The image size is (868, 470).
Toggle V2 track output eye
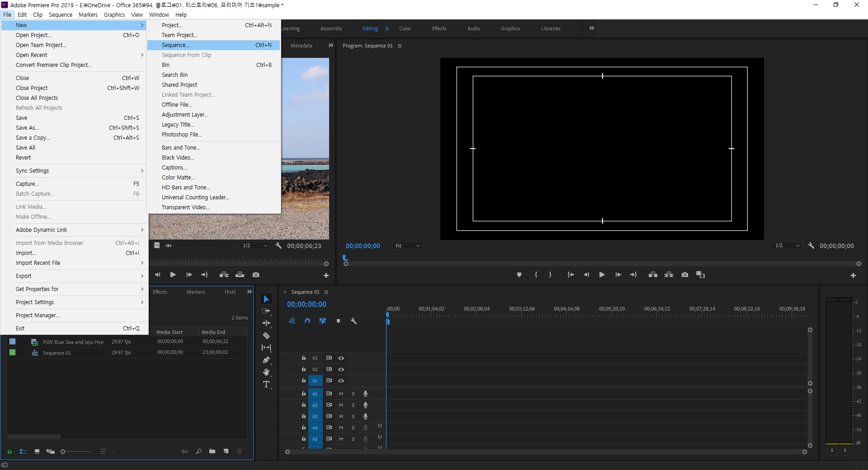coord(341,369)
